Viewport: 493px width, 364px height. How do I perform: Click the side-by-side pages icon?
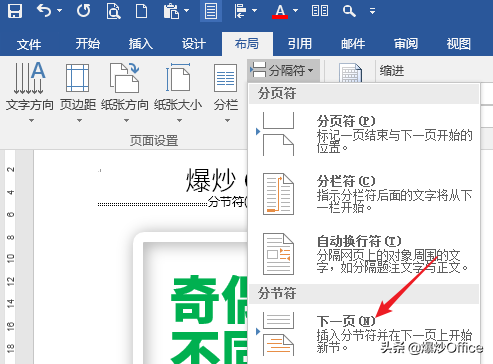[x=320, y=11]
